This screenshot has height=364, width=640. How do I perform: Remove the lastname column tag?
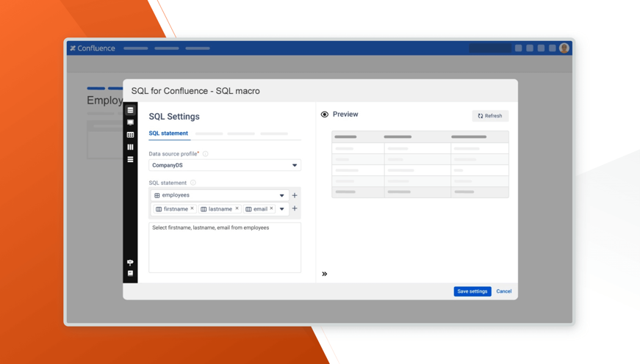(237, 208)
